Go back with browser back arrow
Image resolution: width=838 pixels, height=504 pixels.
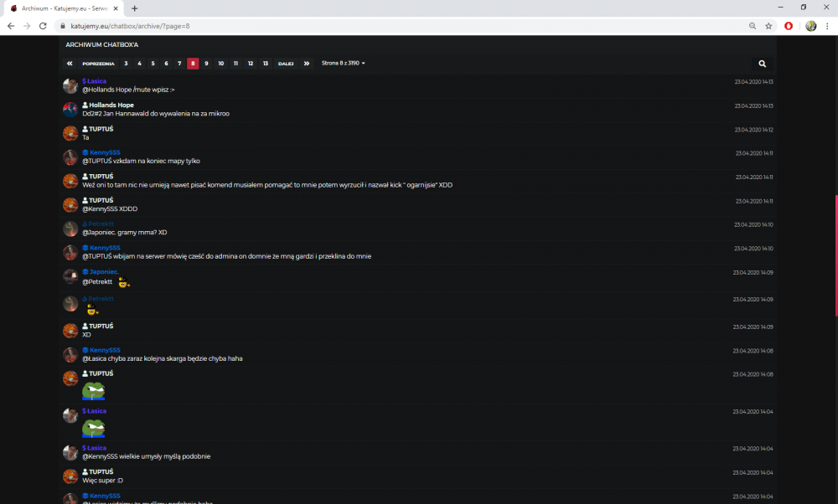point(11,26)
